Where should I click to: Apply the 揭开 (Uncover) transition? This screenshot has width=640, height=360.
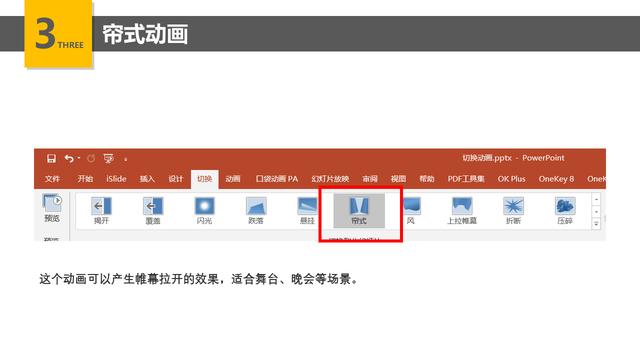point(101,211)
